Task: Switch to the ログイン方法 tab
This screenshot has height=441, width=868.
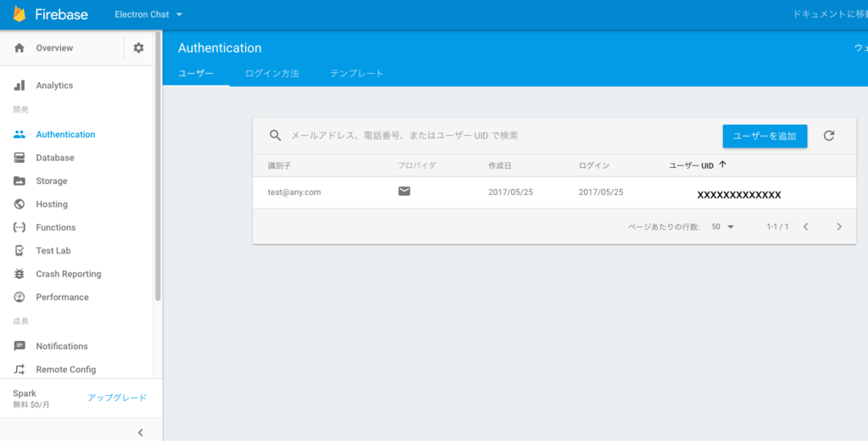Action: click(272, 73)
